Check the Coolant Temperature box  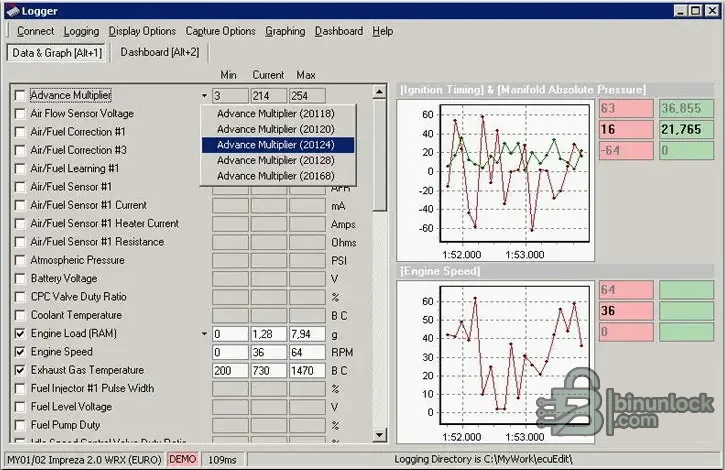click(x=20, y=315)
